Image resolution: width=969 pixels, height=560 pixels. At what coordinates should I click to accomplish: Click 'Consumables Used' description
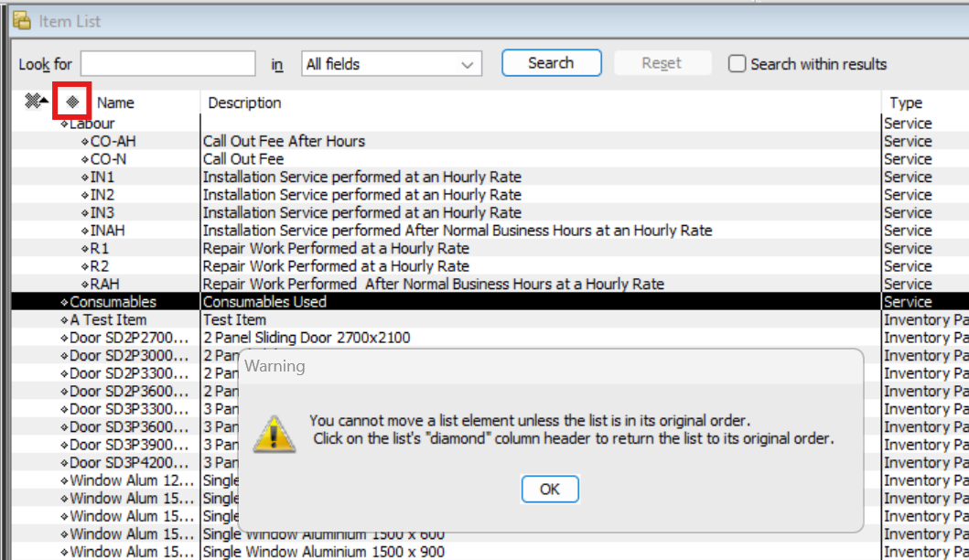click(264, 302)
